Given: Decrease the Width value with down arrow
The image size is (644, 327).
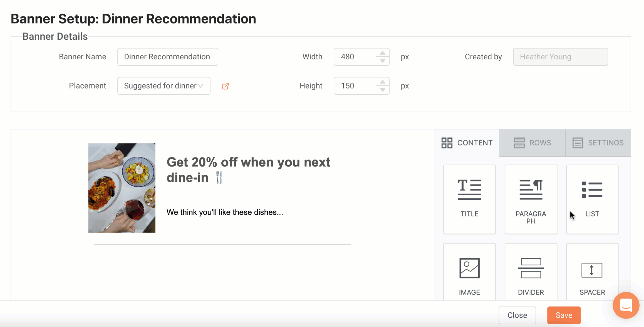Looking at the screenshot, I should 383,61.
